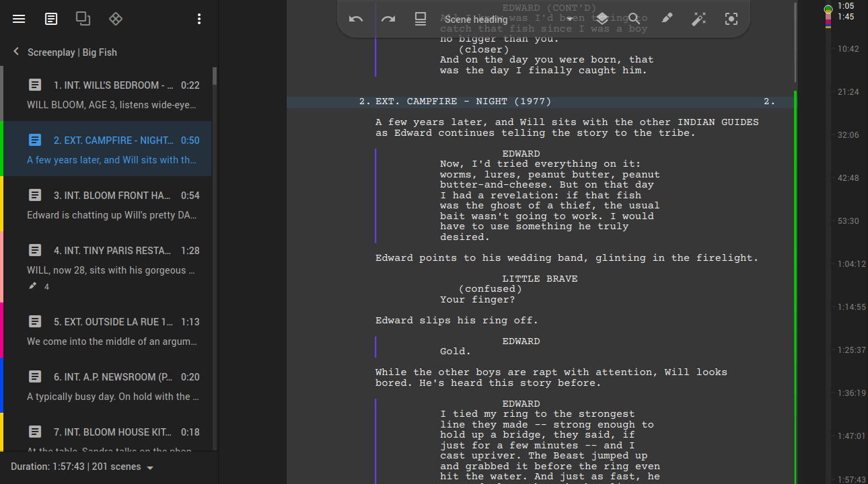Jump to the 1:04:12 timeline mark
868x484 pixels.
(x=851, y=264)
